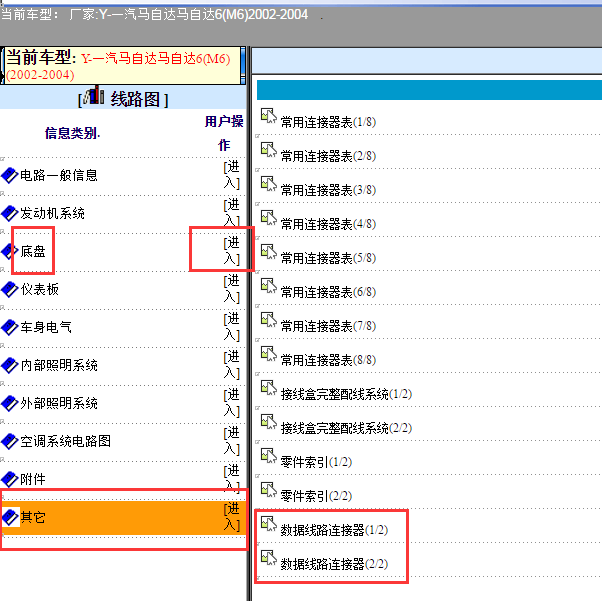Viewport: 602px width, 601px height.
Task: Open 常用连接器表(7/8) diagram
Action: click(x=328, y=326)
